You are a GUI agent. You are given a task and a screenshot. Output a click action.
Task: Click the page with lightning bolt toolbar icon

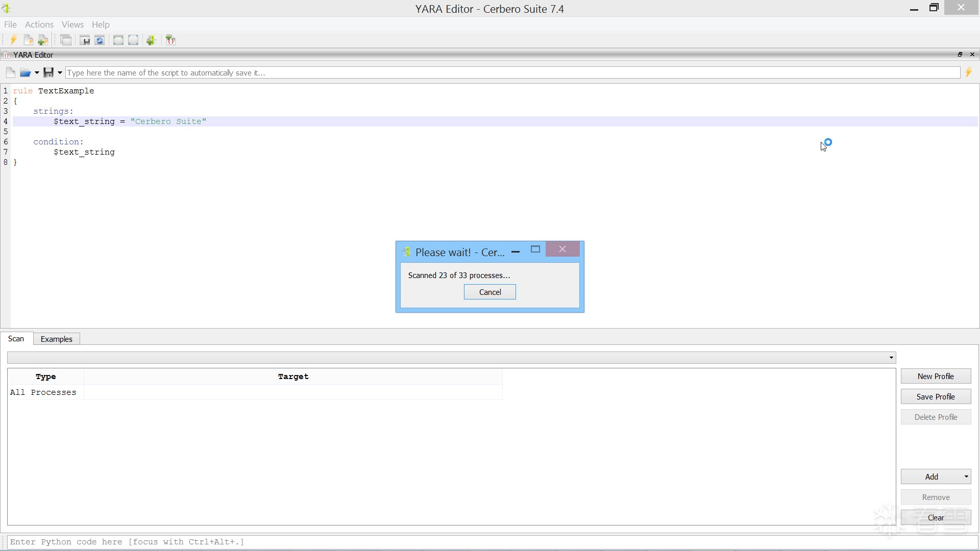29,40
